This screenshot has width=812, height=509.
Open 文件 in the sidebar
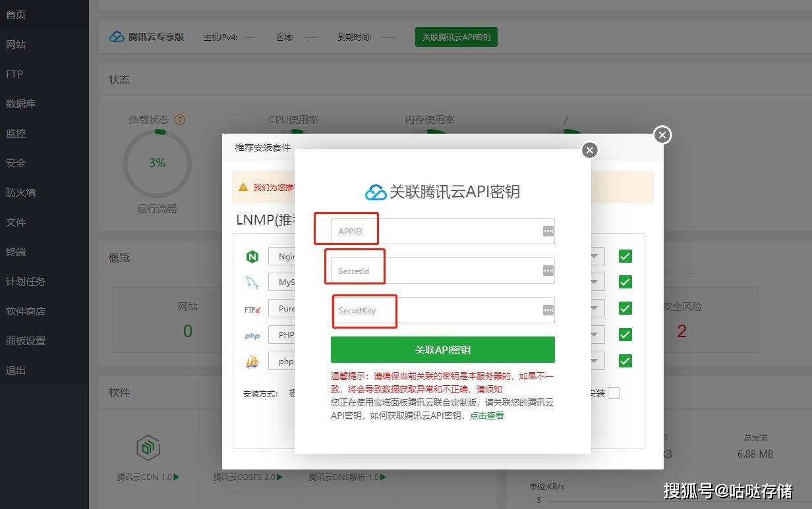coord(44,222)
